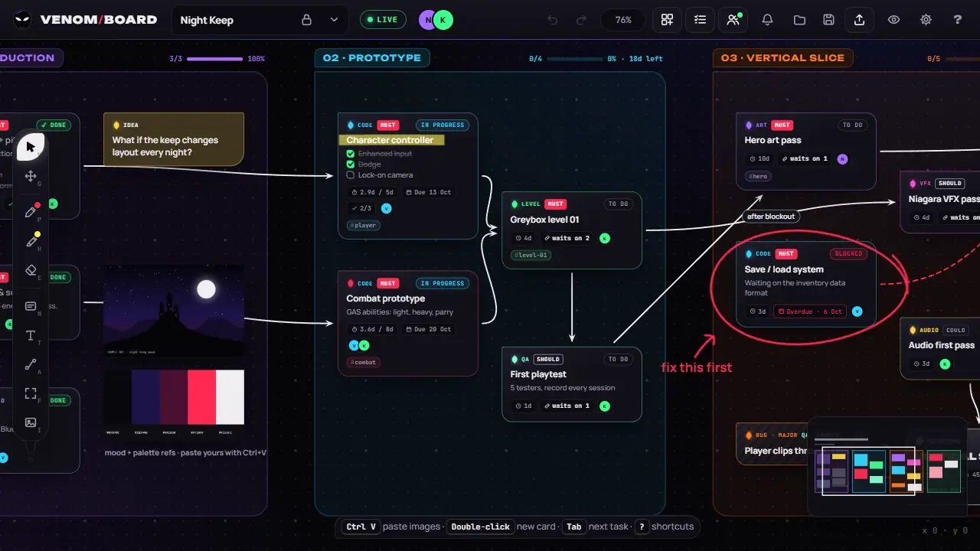The width and height of the screenshot is (980, 551).
Task: Select the arrow pointer tool
Action: (31, 146)
